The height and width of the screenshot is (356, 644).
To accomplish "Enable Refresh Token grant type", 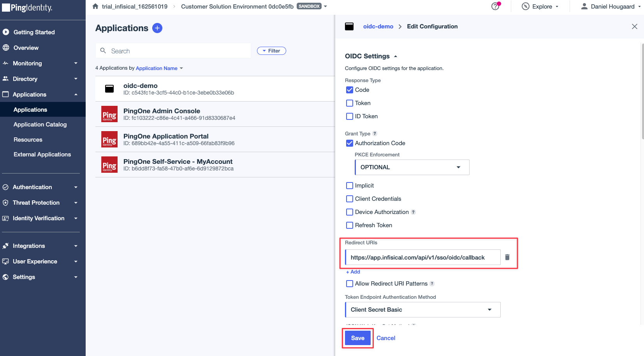I will 350,225.
